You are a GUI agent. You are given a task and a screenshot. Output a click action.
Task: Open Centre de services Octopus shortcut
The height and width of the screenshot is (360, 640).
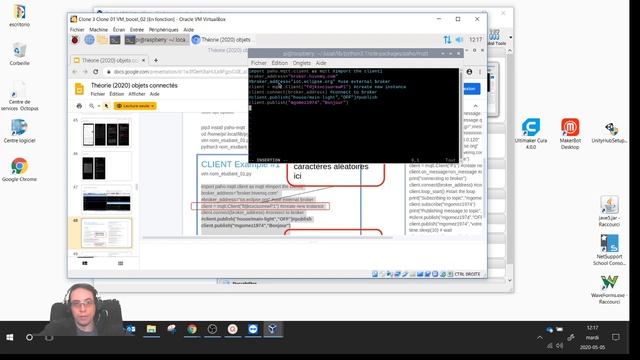19,96
